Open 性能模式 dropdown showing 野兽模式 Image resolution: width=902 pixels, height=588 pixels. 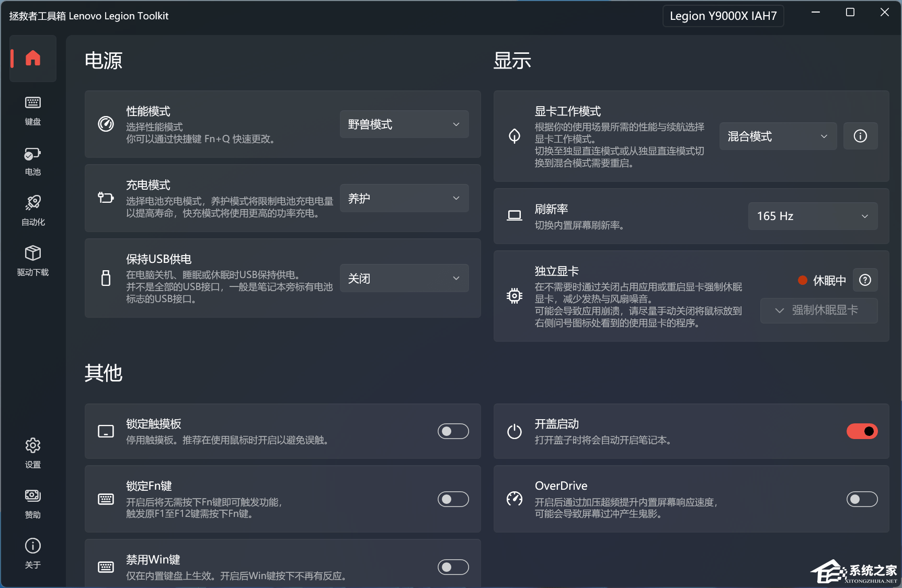[404, 124]
